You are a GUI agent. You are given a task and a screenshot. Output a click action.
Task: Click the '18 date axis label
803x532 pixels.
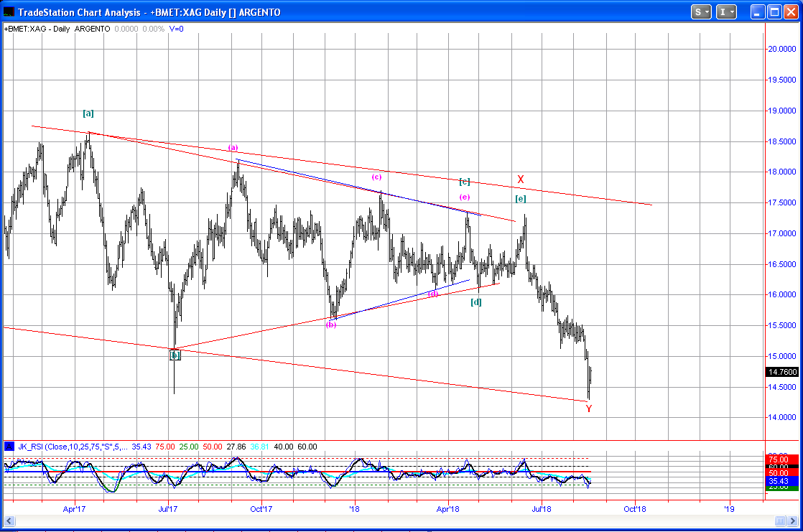[354, 508]
